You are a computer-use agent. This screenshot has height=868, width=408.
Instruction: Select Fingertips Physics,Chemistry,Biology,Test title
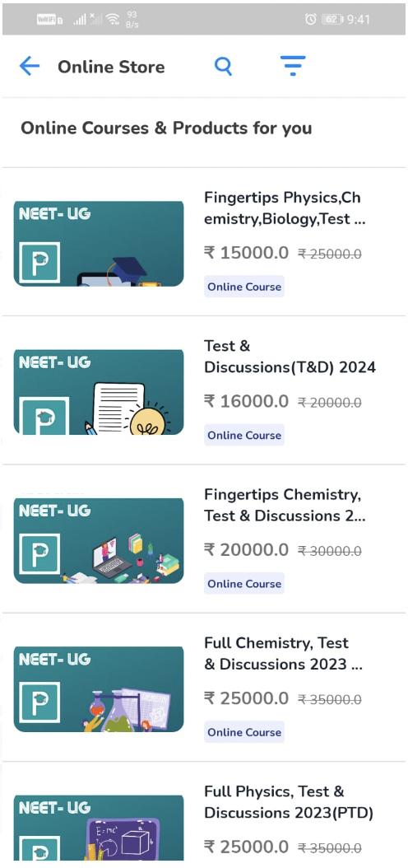[x=285, y=208]
